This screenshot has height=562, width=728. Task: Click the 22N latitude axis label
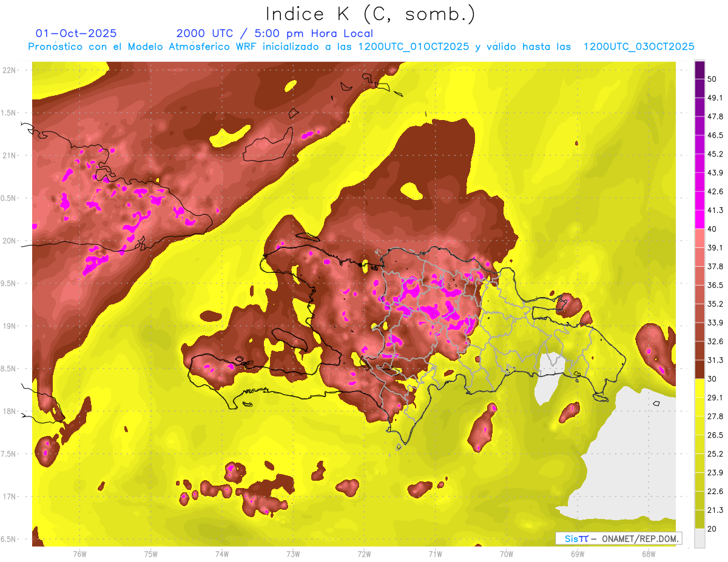pyautogui.click(x=10, y=70)
